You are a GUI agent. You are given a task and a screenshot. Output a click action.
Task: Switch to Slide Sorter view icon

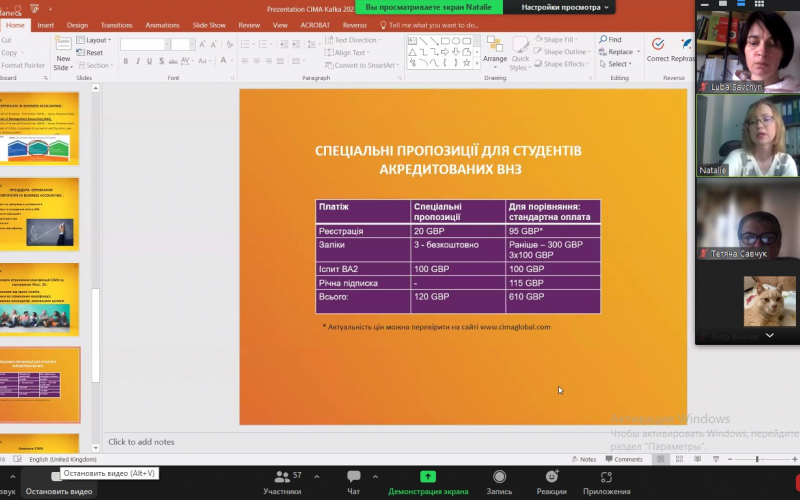click(x=679, y=459)
